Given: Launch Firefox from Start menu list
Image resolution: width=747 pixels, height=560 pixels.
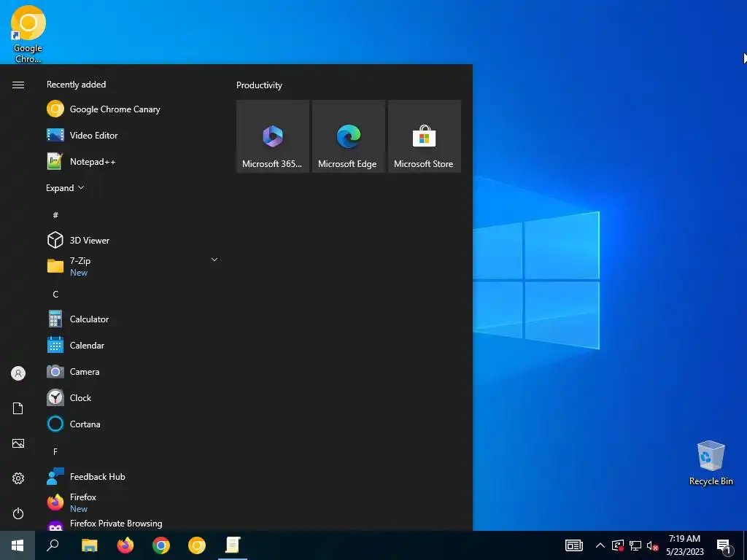Looking at the screenshot, I should (133, 502).
